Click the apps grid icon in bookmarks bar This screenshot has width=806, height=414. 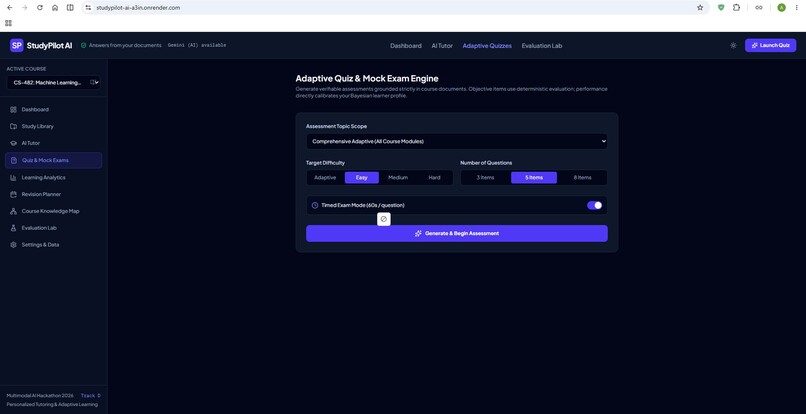click(x=8, y=23)
